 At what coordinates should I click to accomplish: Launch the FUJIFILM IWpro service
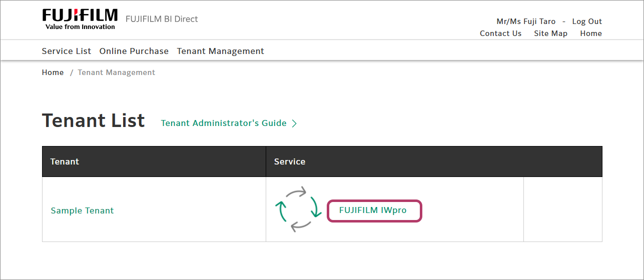point(373,210)
